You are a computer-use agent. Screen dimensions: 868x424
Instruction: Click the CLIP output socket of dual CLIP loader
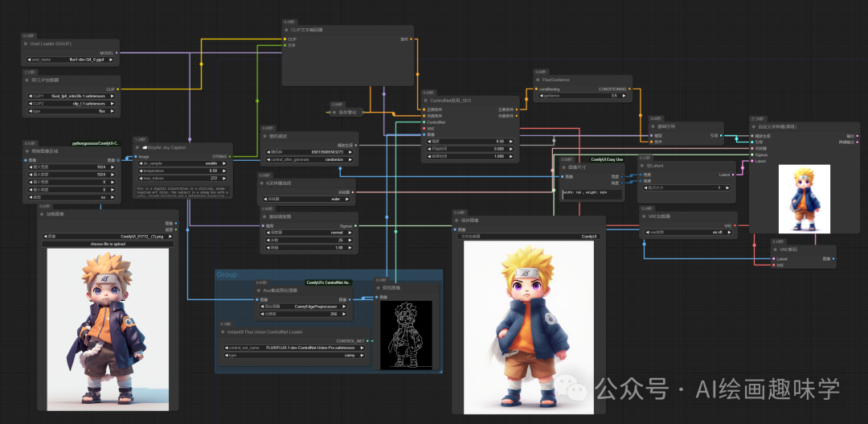[117, 89]
